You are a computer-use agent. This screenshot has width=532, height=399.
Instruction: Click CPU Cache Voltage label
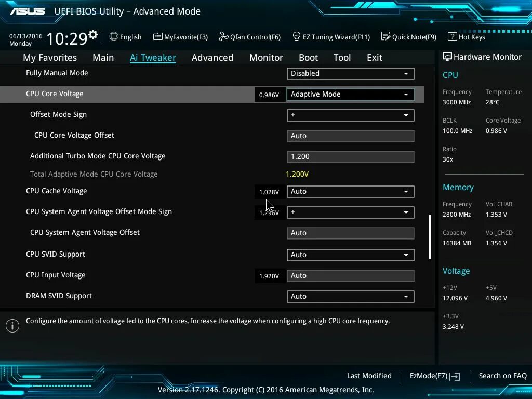tap(56, 191)
